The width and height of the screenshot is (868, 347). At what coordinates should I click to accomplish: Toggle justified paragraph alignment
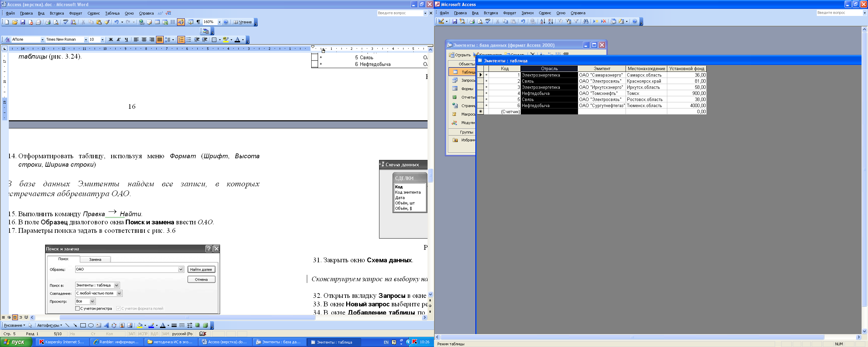coord(159,40)
